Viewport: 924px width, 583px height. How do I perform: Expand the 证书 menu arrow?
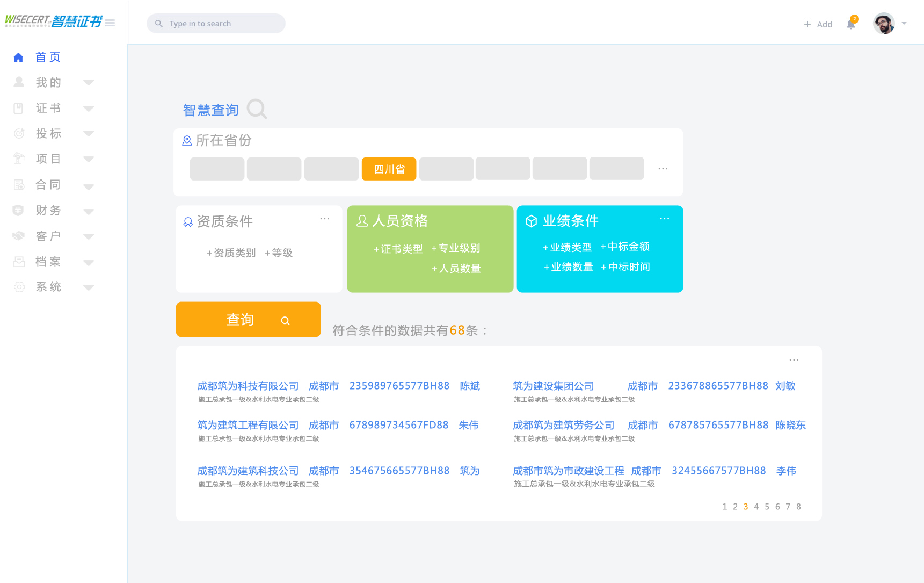tap(89, 109)
